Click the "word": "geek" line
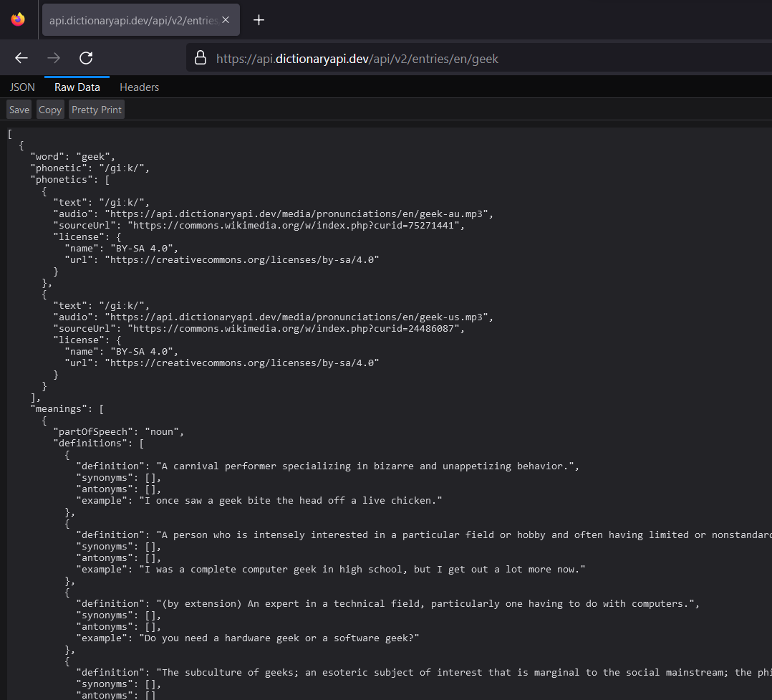Image resolution: width=772 pixels, height=700 pixels. click(x=72, y=157)
